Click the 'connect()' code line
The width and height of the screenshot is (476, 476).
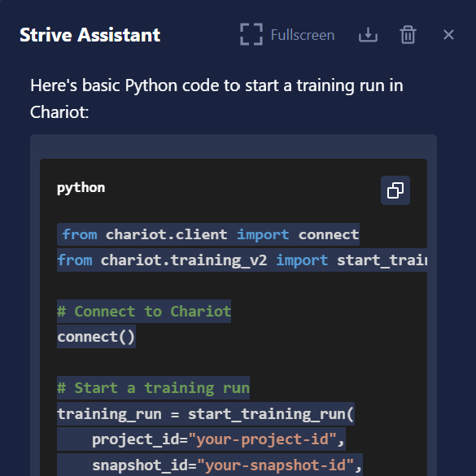tap(96, 337)
